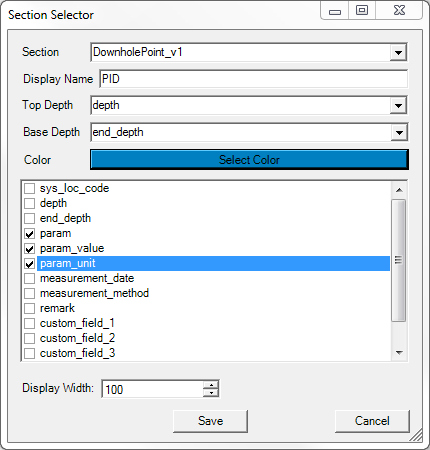Click the Select Color button
Screen dimensions: 430x450
(249, 160)
